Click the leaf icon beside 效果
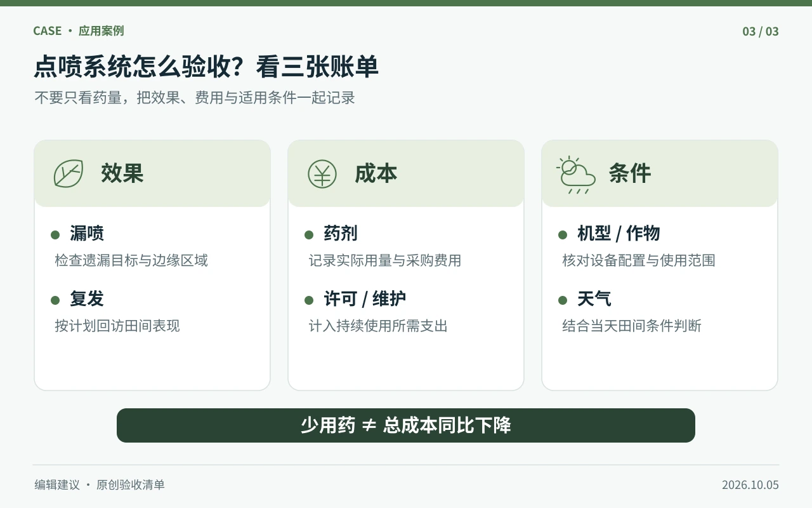The width and height of the screenshot is (812, 508). pos(69,173)
